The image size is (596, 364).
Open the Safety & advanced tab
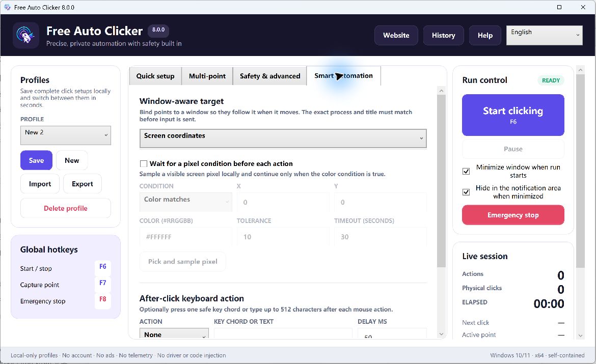270,76
